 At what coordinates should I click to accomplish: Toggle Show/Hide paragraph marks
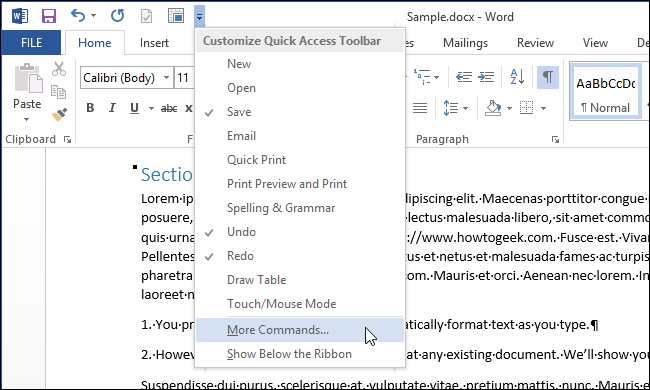(548, 77)
